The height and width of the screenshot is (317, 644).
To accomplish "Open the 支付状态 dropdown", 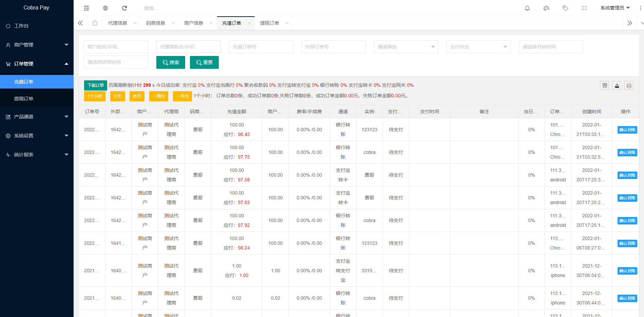I will click(479, 47).
